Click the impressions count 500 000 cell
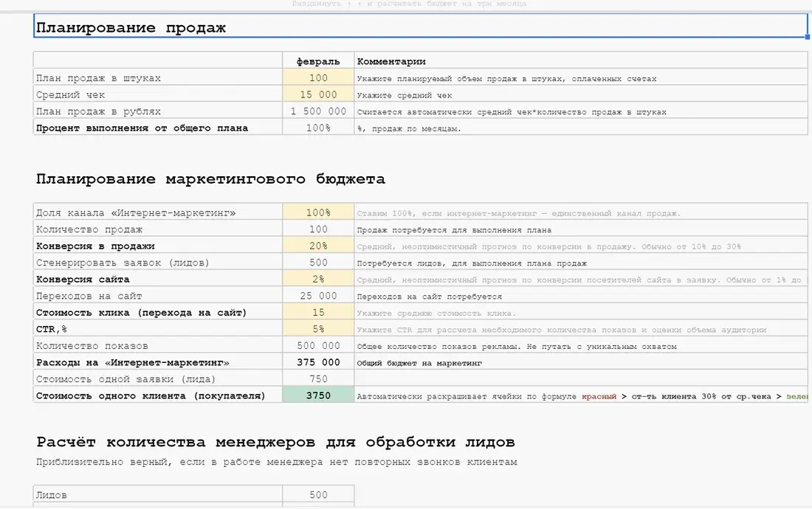 318,345
